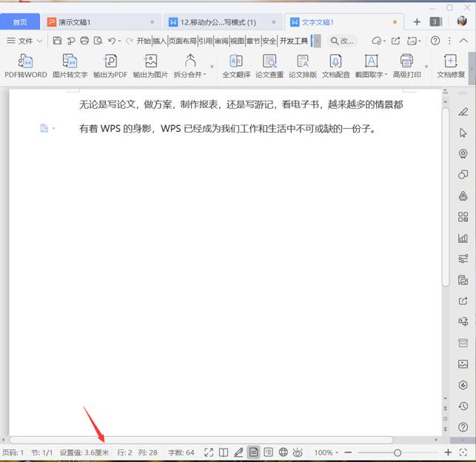Open the picture icon in right sidebar

(x=463, y=364)
